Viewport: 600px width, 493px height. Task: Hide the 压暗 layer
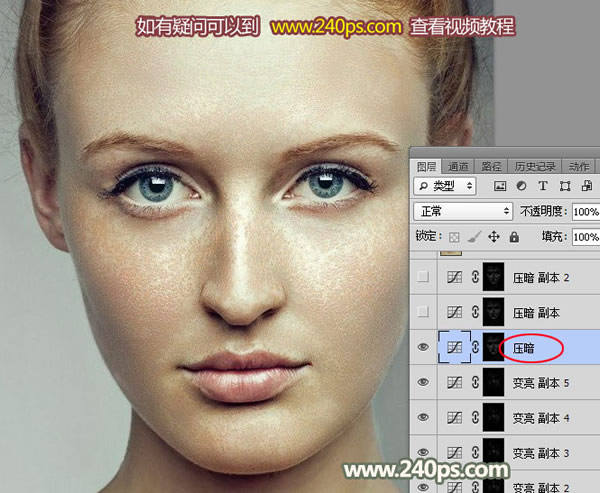(x=423, y=347)
